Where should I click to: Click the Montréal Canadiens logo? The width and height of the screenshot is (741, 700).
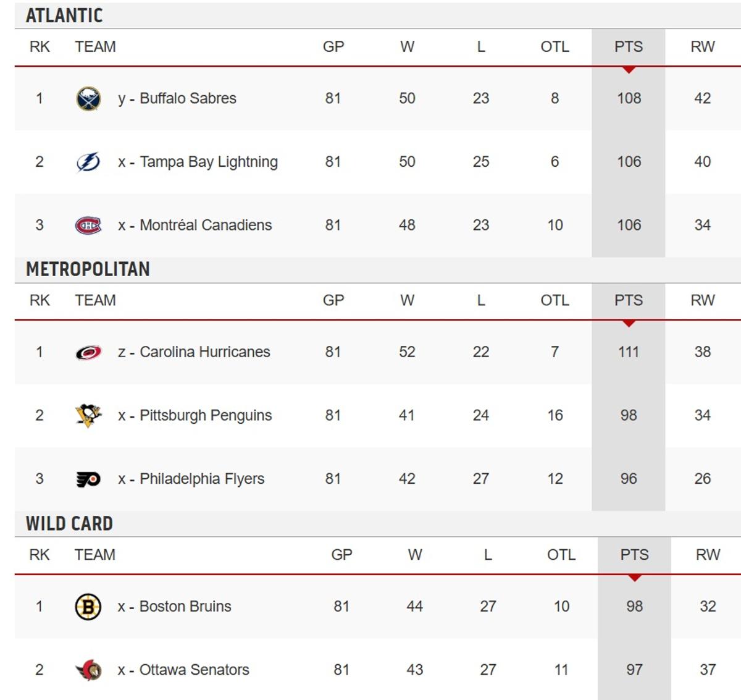click(89, 225)
